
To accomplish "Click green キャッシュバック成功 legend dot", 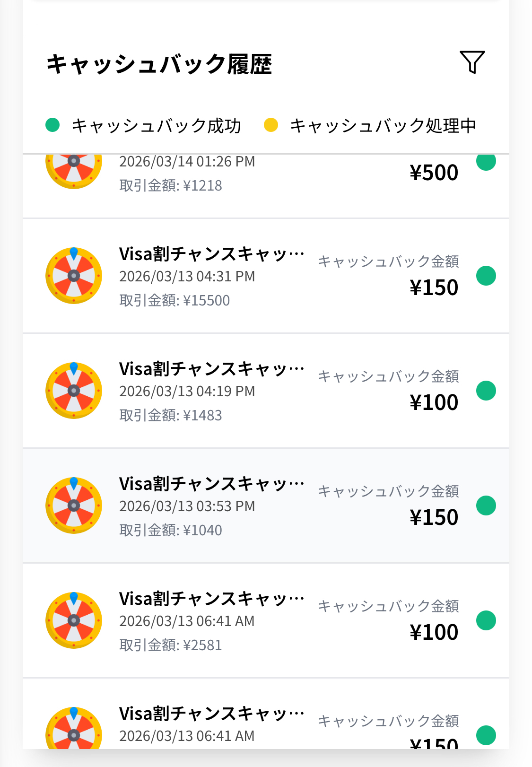I will pyautogui.click(x=52, y=125).
